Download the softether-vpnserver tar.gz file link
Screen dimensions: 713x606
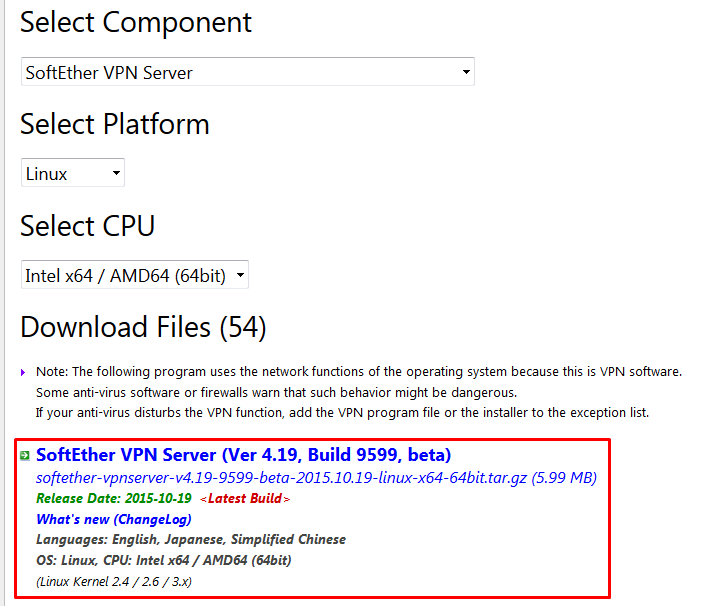pos(316,478)
